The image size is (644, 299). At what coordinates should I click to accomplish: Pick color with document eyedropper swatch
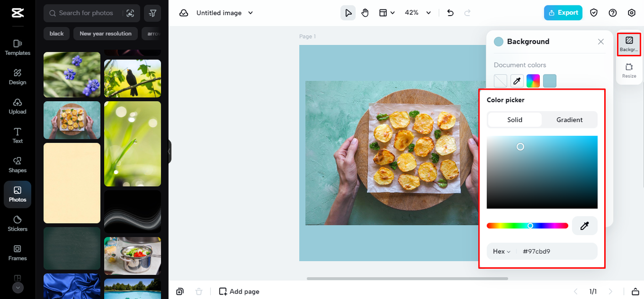(517, 81)
